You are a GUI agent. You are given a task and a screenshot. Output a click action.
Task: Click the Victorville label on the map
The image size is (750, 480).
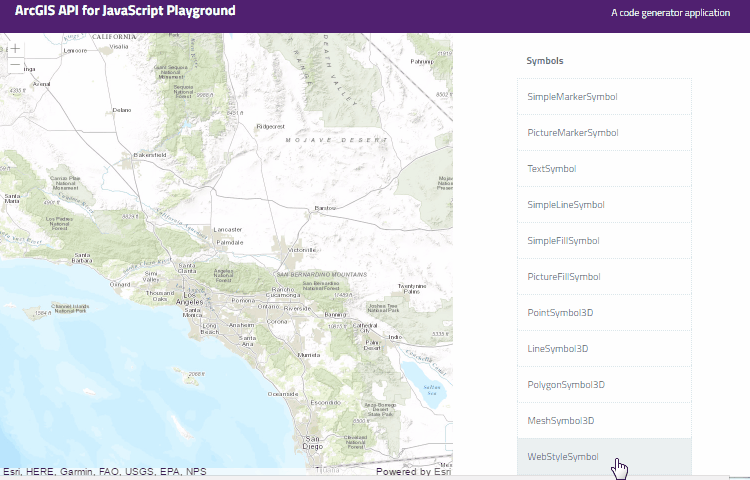point(302,250)
